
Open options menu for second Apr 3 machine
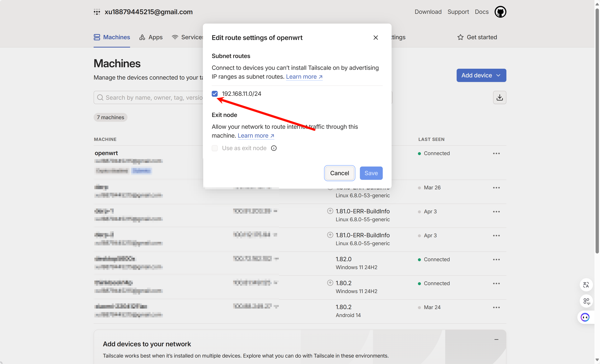click(x=496, y=235)
